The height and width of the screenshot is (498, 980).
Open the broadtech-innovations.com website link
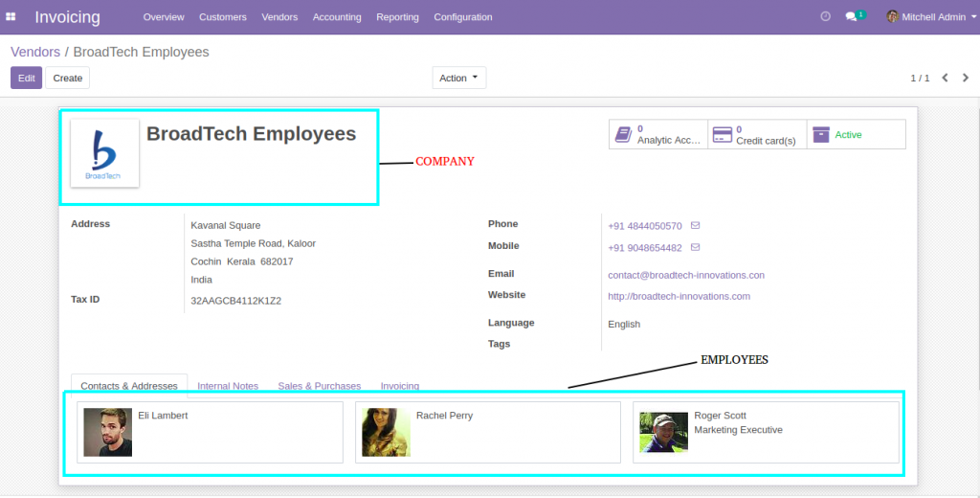pyautogui.click(x=679, y=297)
